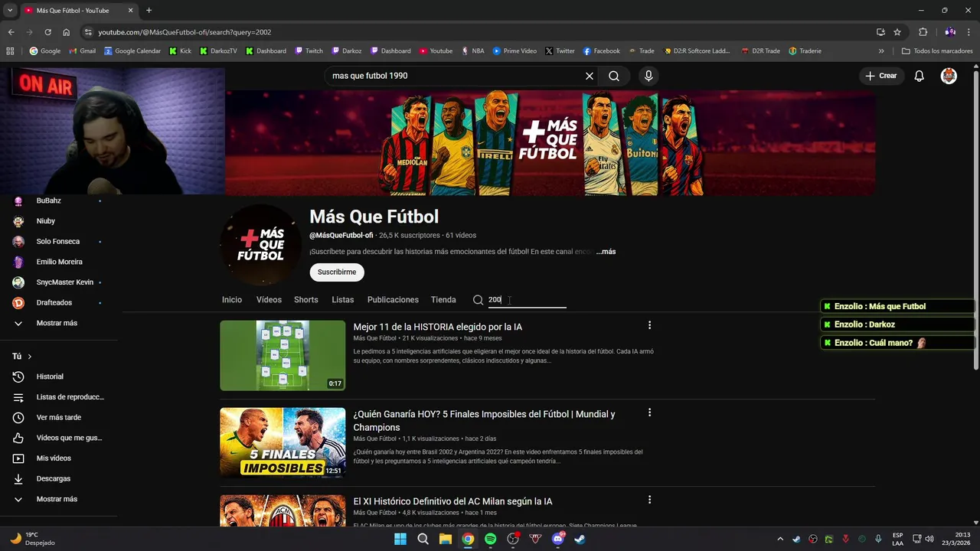Open Todos los marcadores folder
The width and height of the screenshot is (980, 551).
tap(937, 51)
